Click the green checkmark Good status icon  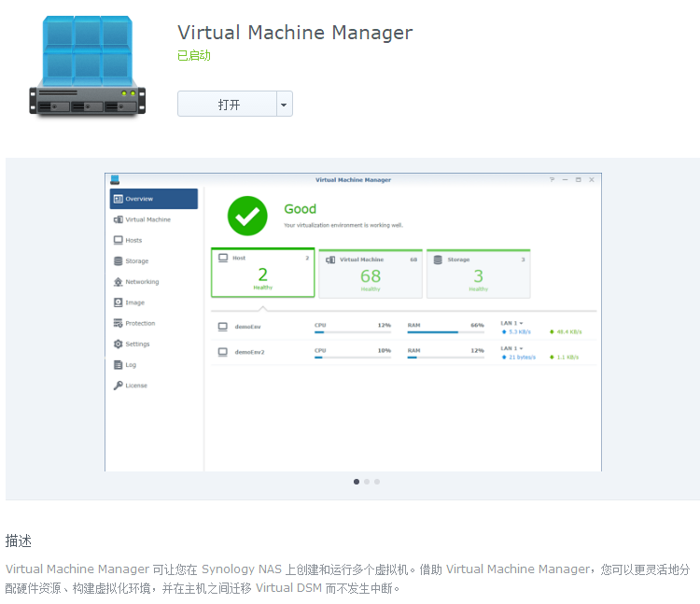click(247, 216)
